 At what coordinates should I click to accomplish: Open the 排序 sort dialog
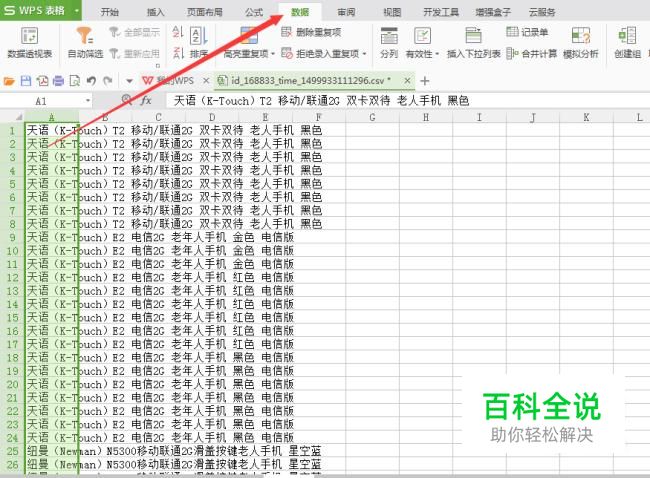tap(199, 43)
